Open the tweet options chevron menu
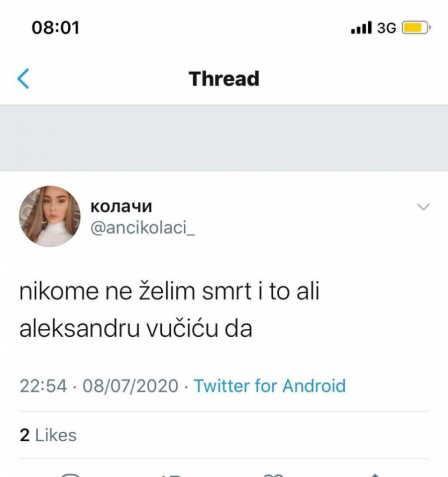 (423, 207)
